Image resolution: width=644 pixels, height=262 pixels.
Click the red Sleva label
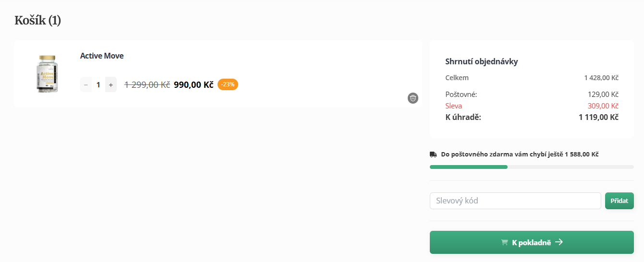(x=454, y=106)
